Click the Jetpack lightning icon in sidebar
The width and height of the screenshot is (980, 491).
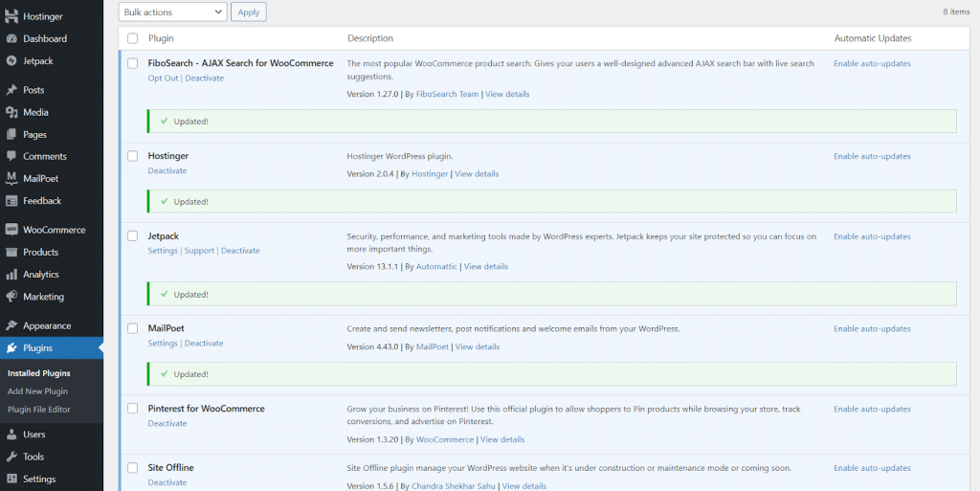(x=11, y=61)
